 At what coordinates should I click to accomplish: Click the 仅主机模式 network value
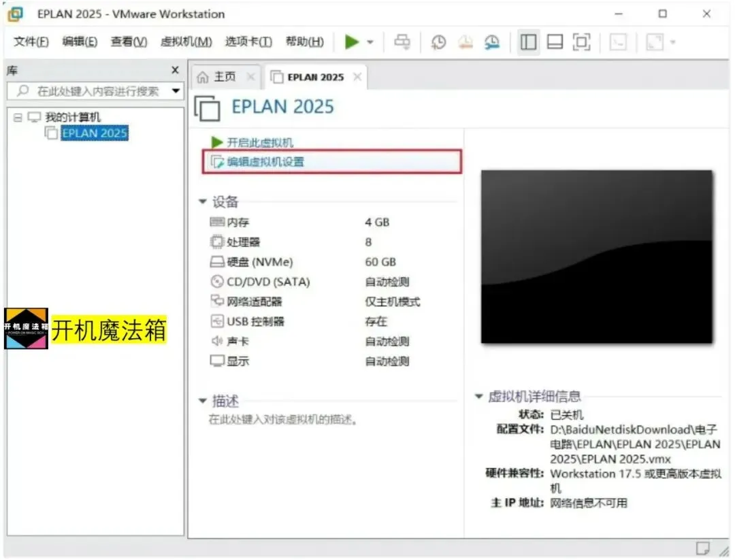point(393,302)
